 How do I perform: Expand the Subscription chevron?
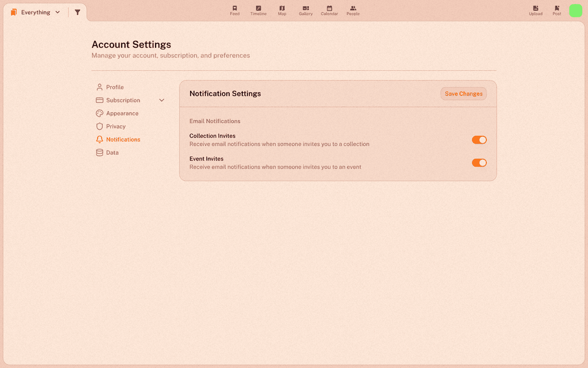point(161,100)
